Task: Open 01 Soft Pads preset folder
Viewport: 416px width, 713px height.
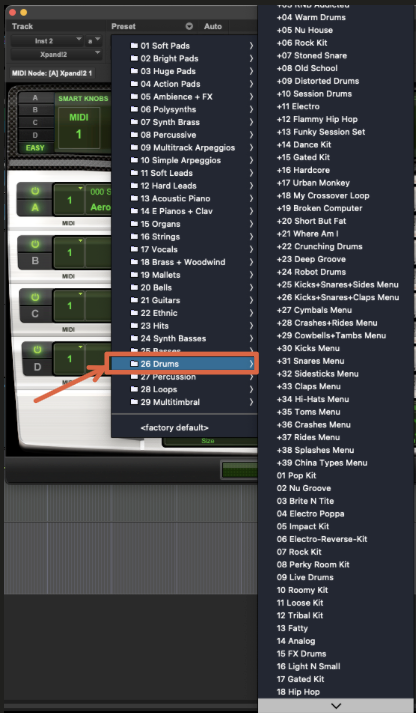Action: [185, 45]
